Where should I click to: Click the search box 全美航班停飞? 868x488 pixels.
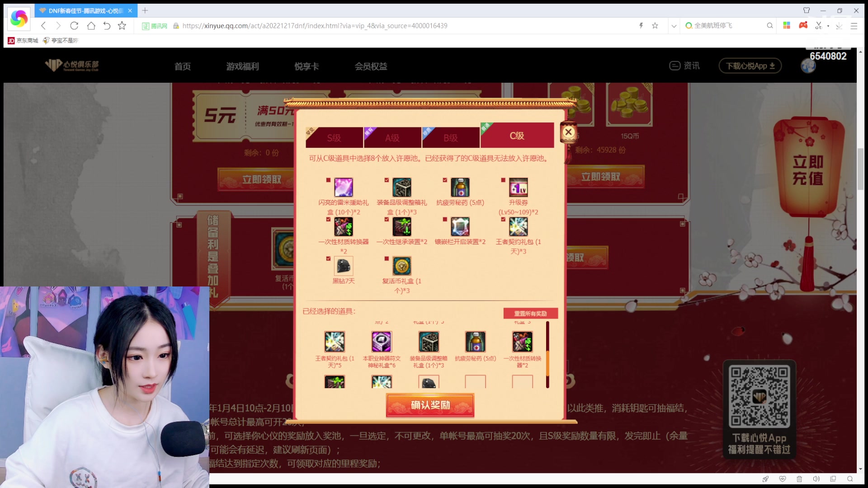pos(723,26)
